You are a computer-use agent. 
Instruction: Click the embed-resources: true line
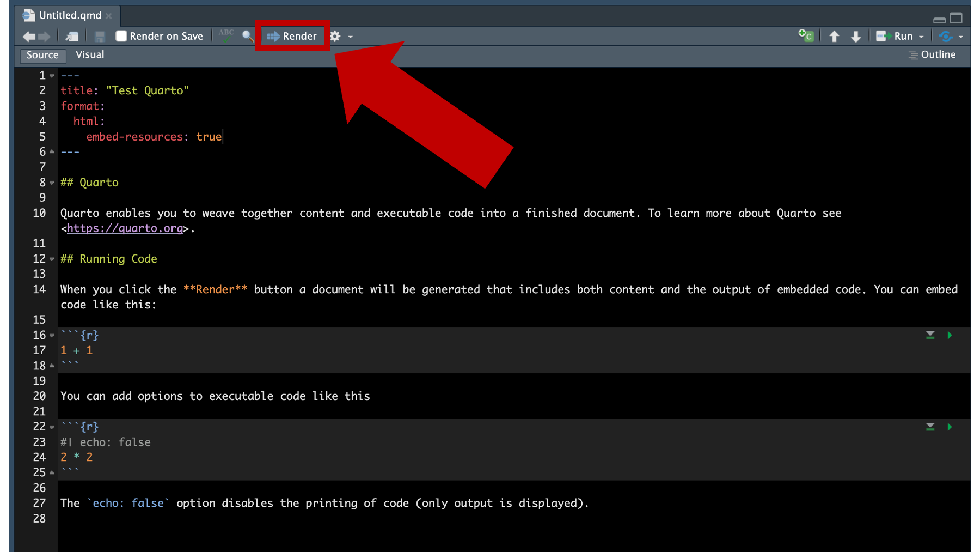(x=154, y=136)
